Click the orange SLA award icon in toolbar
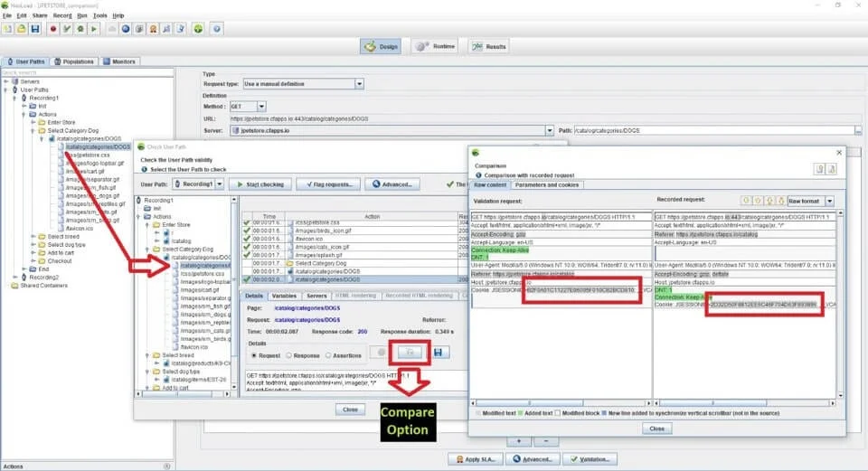The width and height of the screenshot is (868, 471). pyautogui.click(x=153, y=29)
